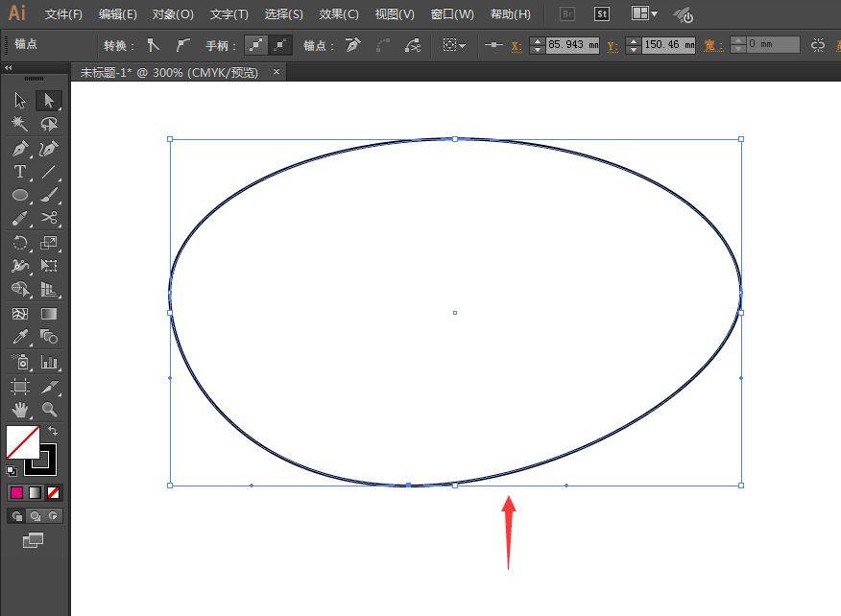The width and height of the screenshot is (841, 616).
Task: Select the Magic Wand tool
Action: point(20,125)
